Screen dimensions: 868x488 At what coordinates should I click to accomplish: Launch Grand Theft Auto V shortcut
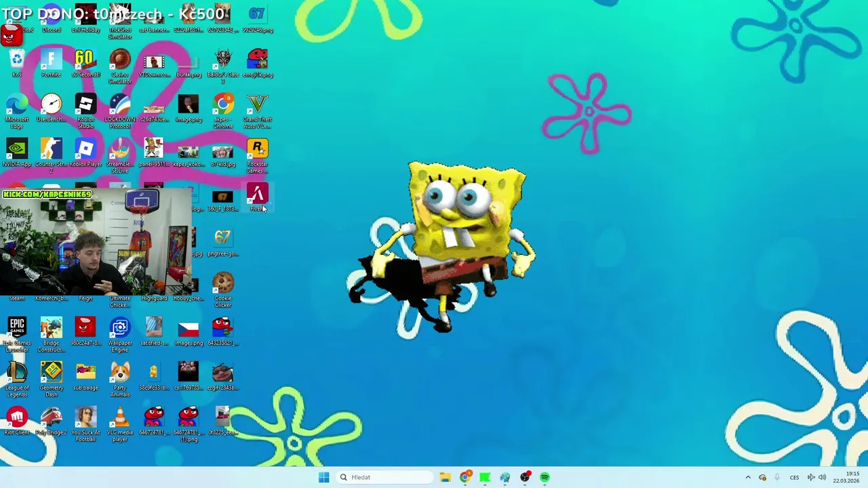257,112
